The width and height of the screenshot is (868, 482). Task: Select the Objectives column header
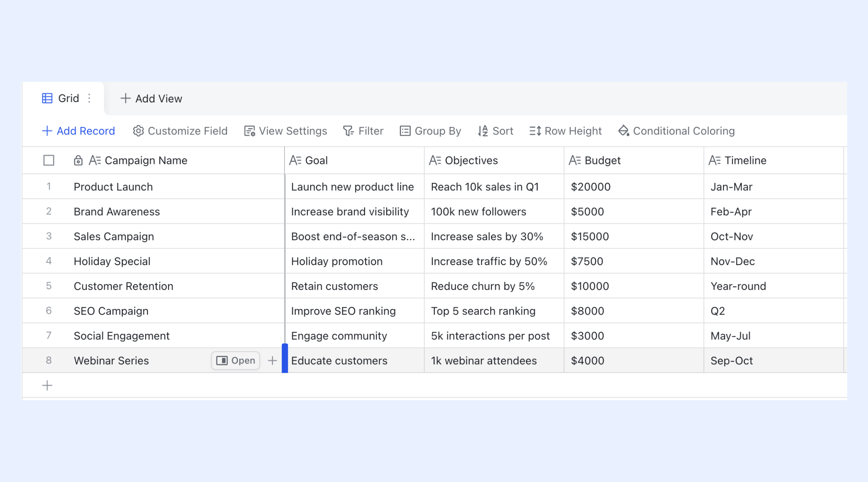pyautogui.click(x=494, y=160)
